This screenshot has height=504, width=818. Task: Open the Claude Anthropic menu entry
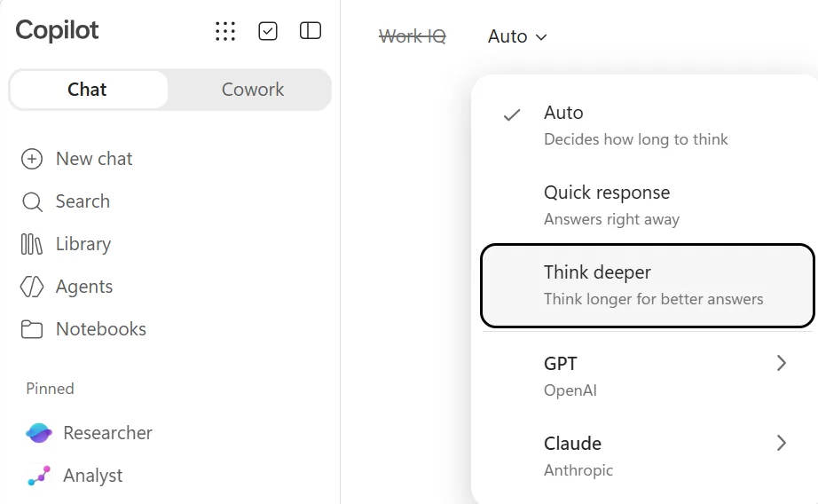pyautogui.click(x=647, y=456)
